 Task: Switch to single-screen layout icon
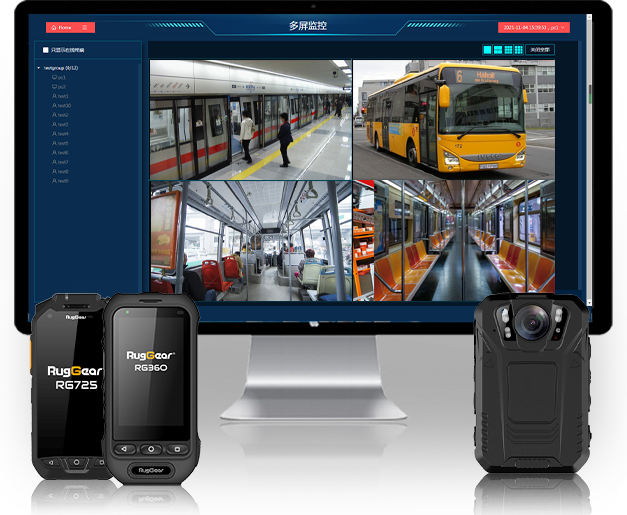(487, 49)
